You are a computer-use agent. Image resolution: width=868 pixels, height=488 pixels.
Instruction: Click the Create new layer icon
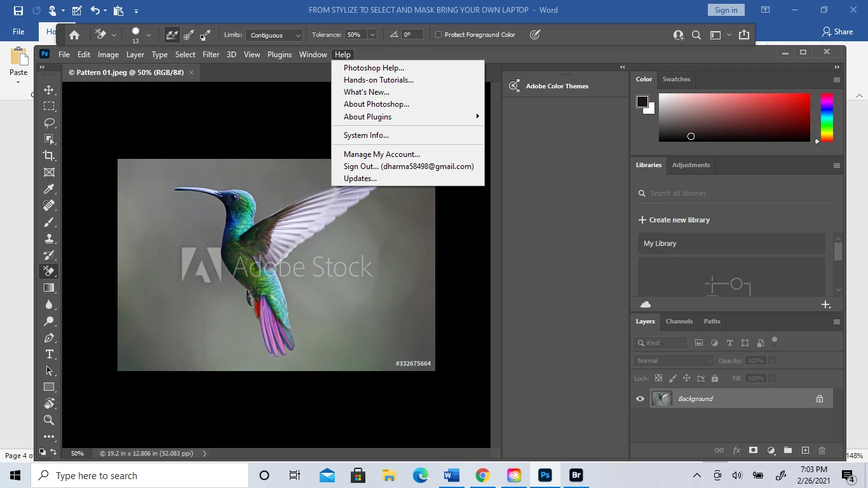pyautogui.click(x=805, y=451)
